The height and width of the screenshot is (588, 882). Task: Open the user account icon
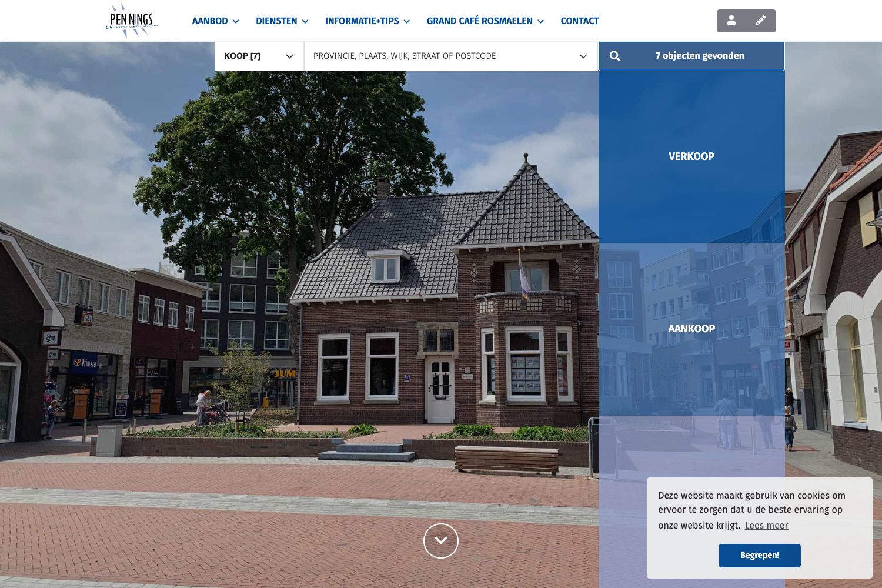tap(731, 21)
